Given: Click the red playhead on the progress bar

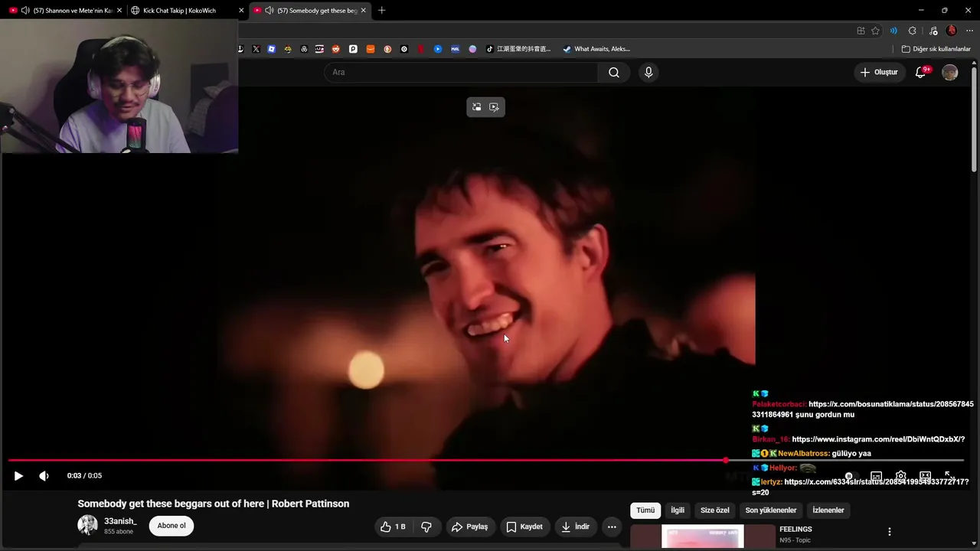Looking at the screenshot, I should pyautogui.click(x=725, y=460).
